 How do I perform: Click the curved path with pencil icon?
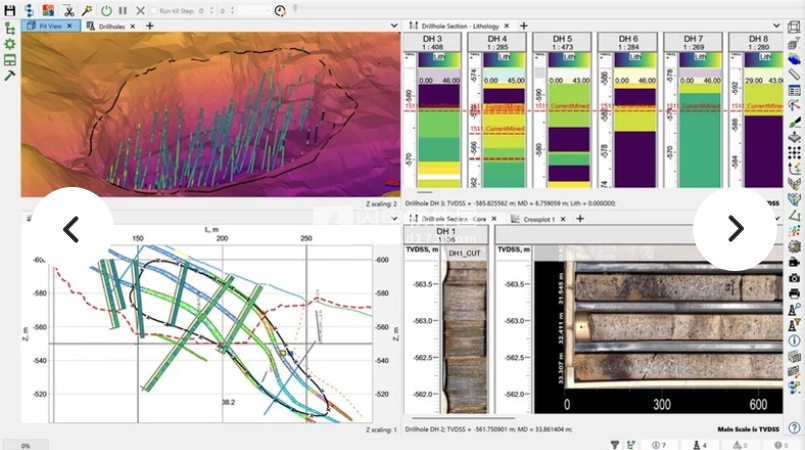[x=794, y=168]
